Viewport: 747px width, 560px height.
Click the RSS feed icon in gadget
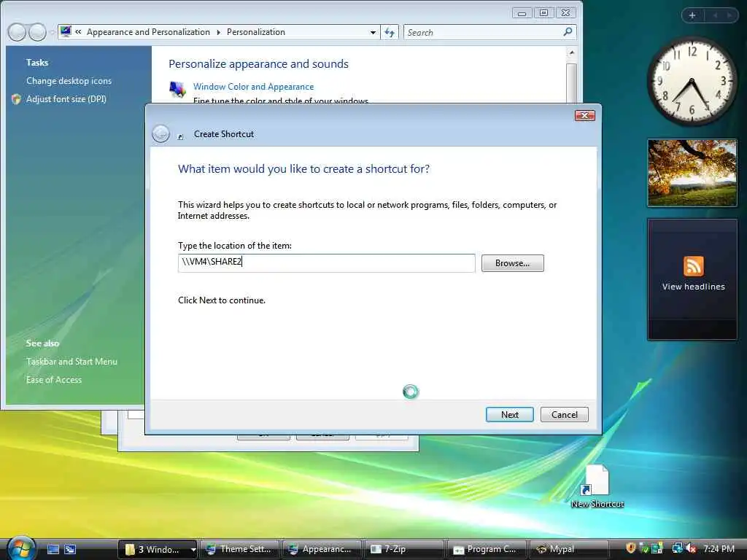click(x=693, y=265)
